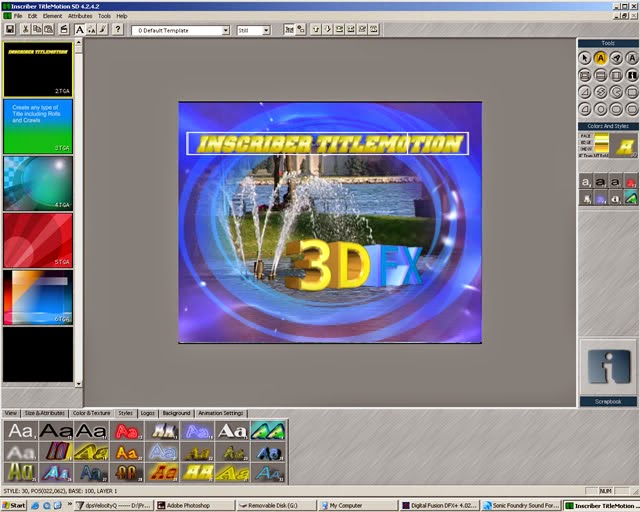This screenshot has width=640, height=512.
Task: Select the triangle shape tool
Action: 584,92
